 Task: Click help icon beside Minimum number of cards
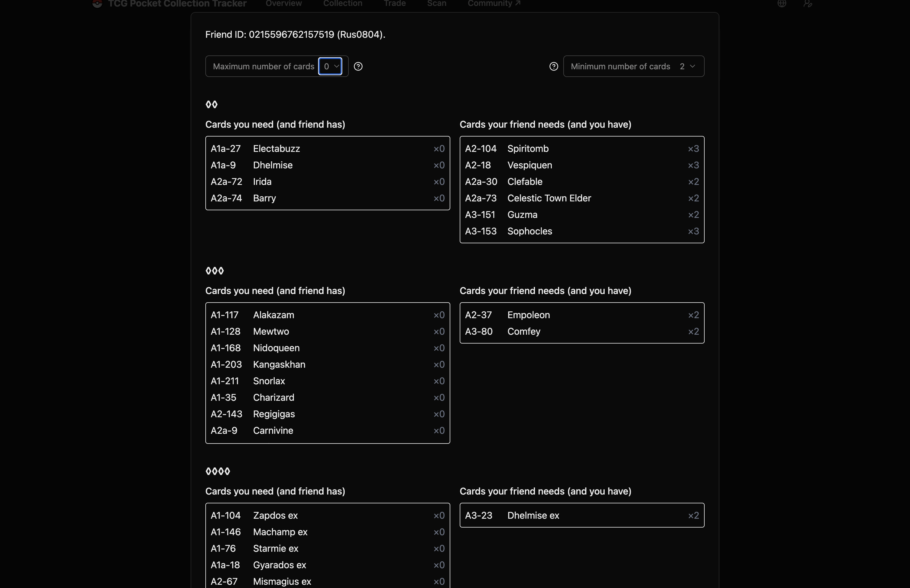(554, 66)
